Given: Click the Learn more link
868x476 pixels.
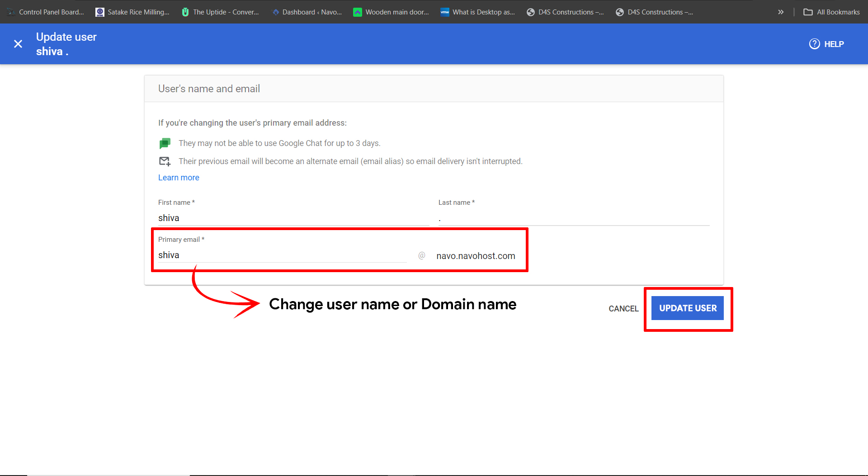Looking at the screenshot, I should 179,177.
